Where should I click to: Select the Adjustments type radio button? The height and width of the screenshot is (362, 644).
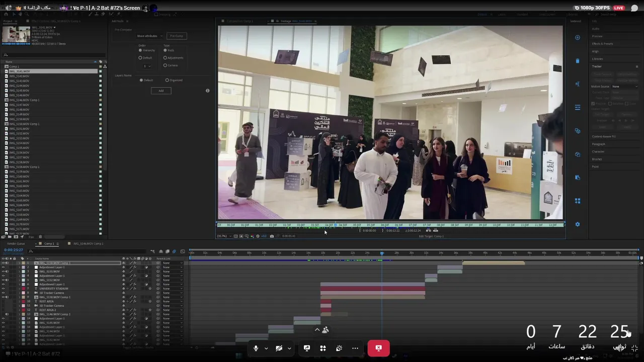(x=165, y=58)
